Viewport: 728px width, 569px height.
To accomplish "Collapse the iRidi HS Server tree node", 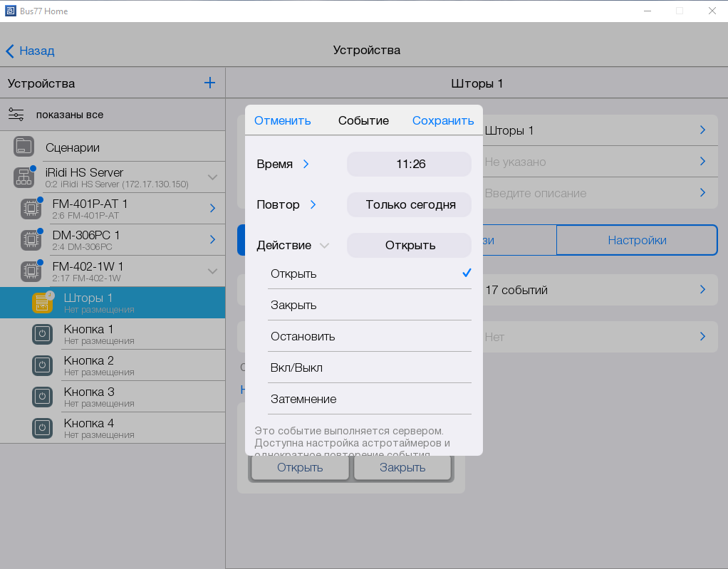I will tap(212, 177).
